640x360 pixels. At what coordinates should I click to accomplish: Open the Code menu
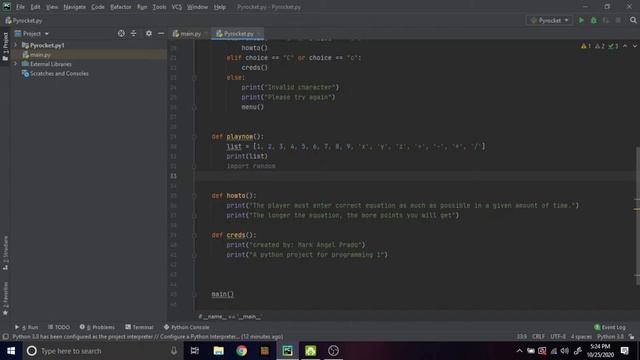click(98, 7)
